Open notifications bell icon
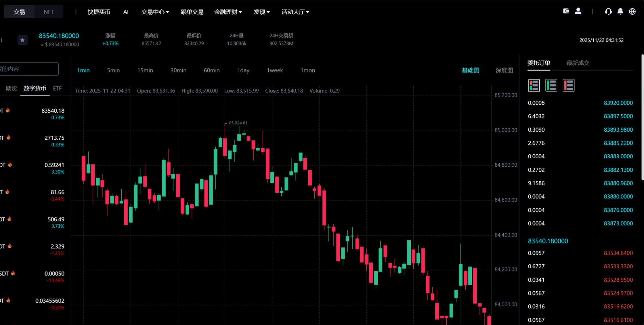This screenshot has height=325, width=644. coord(620,11)
